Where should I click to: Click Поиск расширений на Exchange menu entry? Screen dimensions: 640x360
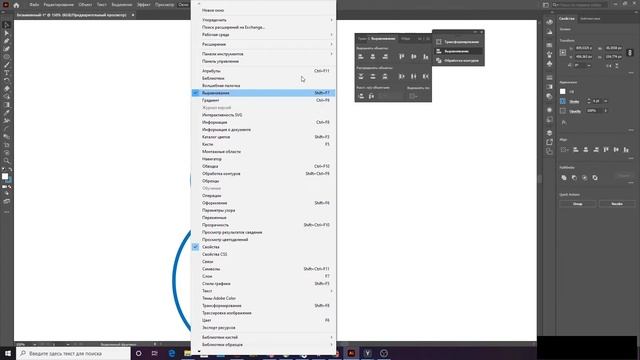tap(263, 27)
